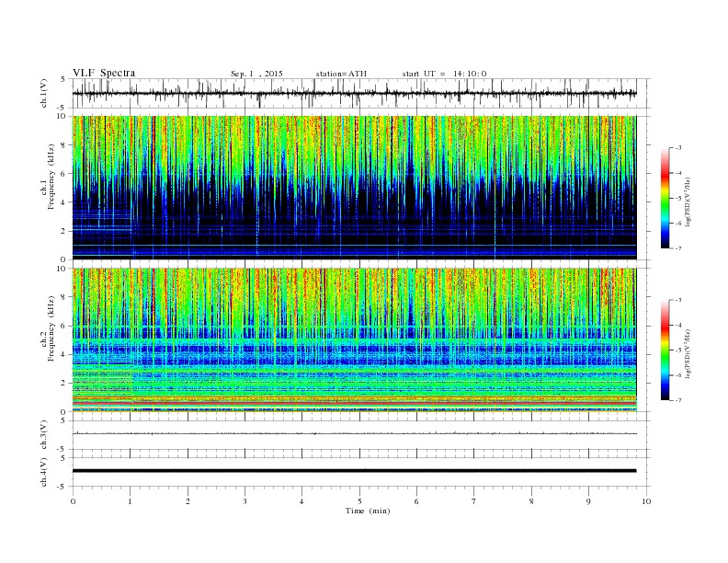Click the "0" tick on the Time axis

pyautogui.click(x=73, y=501)
